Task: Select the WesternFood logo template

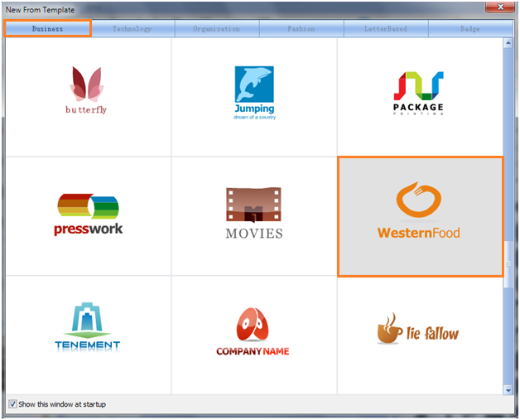Action: point(421,216)
